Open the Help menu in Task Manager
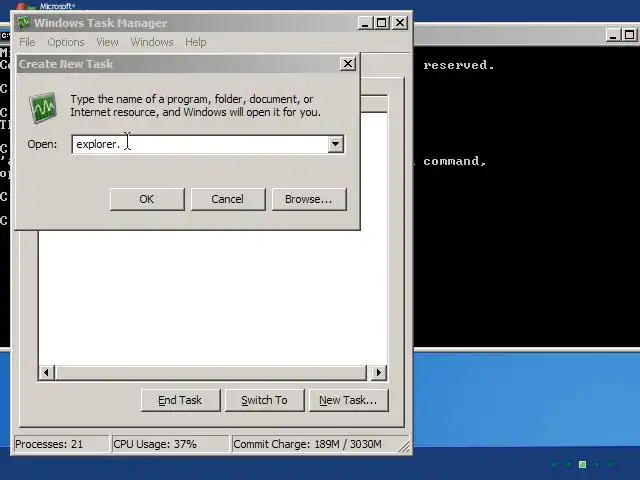 coord(196,42)
